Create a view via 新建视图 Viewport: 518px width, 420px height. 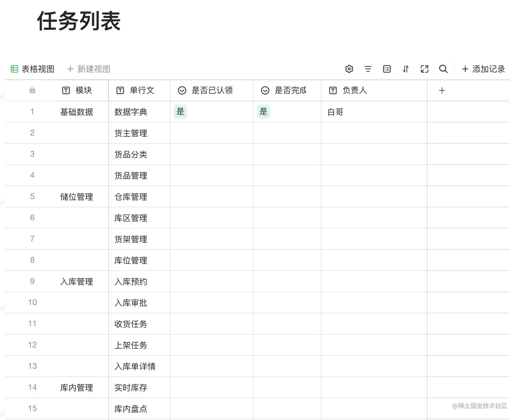click(x=89, y=69)
